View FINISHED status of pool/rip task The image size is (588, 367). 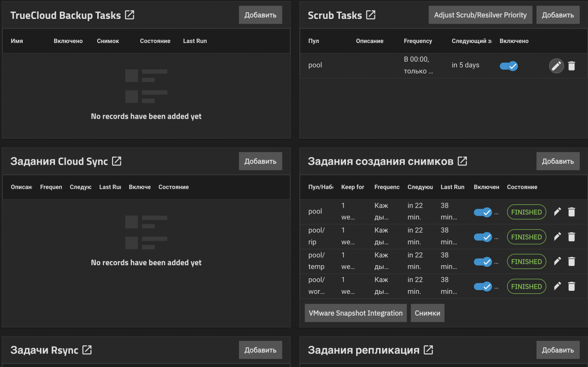tap(527, 237)
